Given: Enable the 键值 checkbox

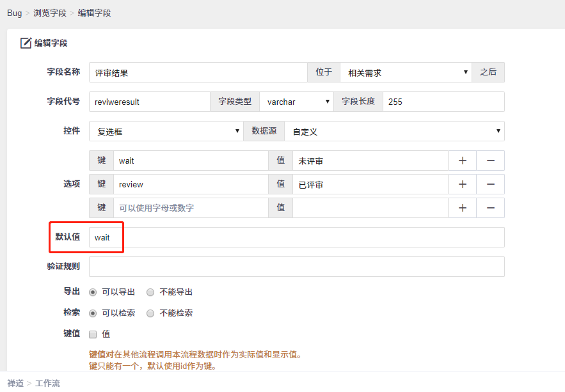Looking at the screenshot, I should (93, 334).
